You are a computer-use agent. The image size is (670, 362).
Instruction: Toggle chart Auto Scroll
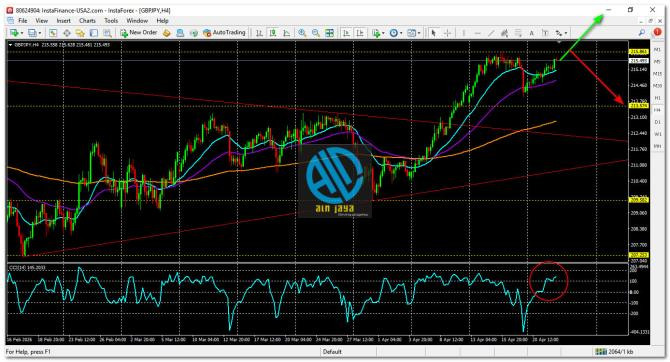tap(346, 33)
